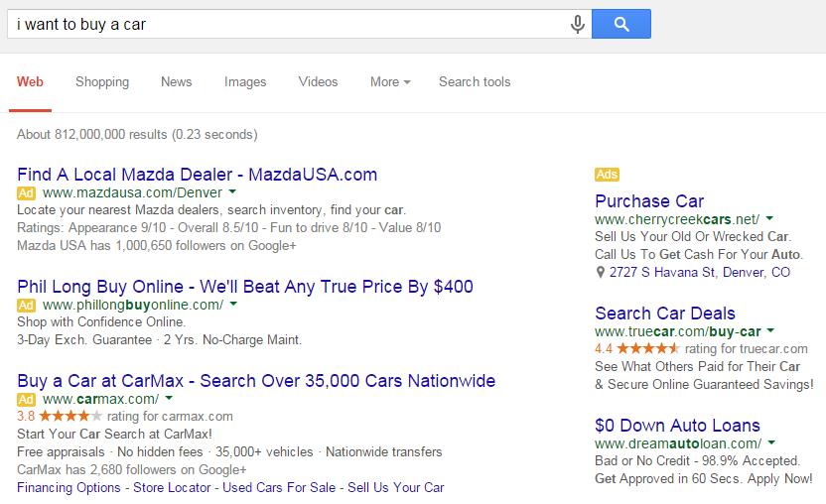Click the CarMax star rating icons
This screenshot has width=826, height=504.
70,417
